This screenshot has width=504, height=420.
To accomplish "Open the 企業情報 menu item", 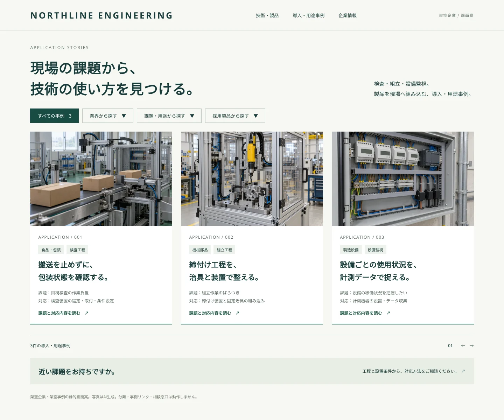I will click(x=348, y=15).
